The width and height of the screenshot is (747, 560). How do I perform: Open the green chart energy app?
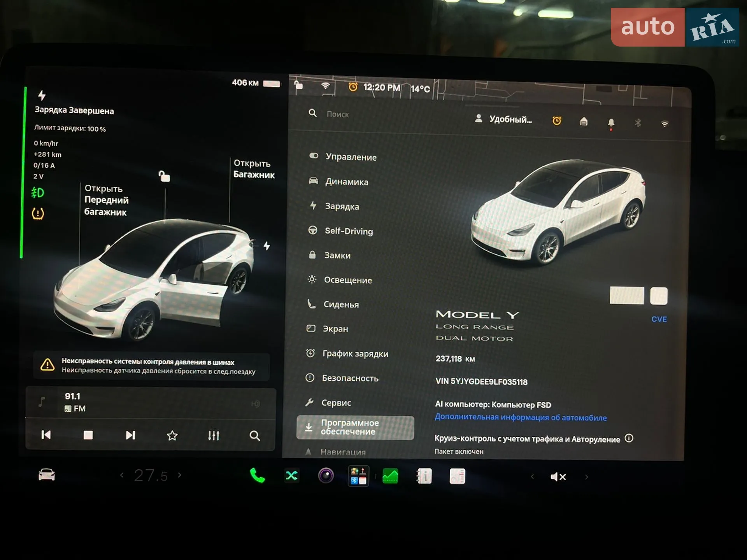point(390,476)
